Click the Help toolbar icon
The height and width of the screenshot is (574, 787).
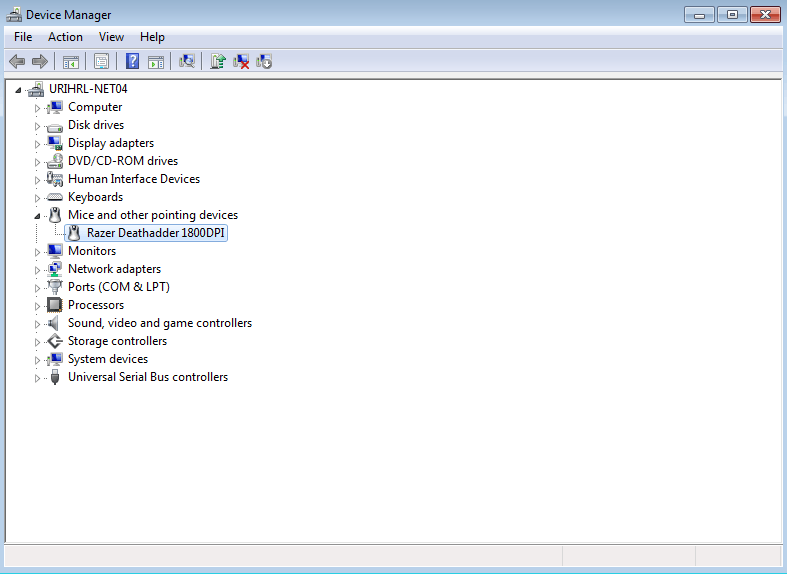coord(132,62)
